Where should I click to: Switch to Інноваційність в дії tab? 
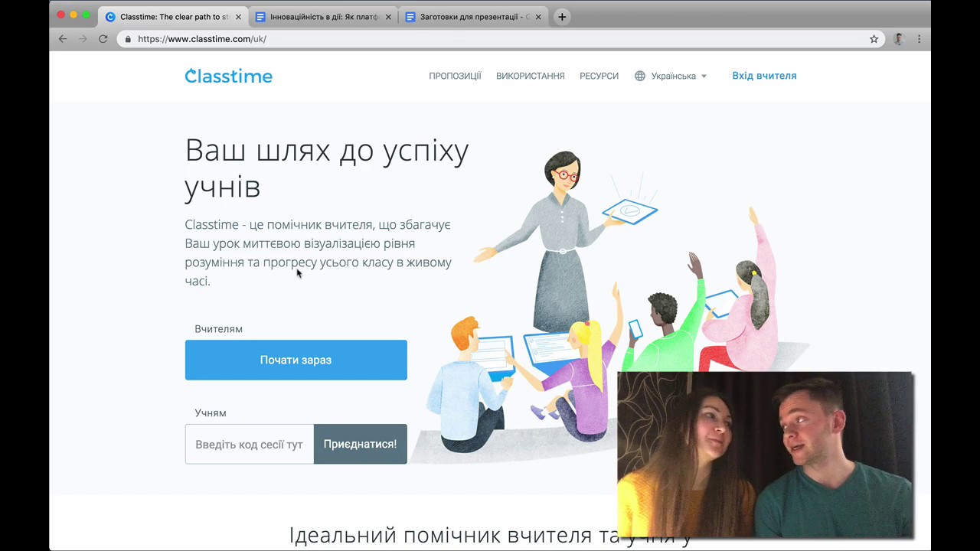(324, 17)
